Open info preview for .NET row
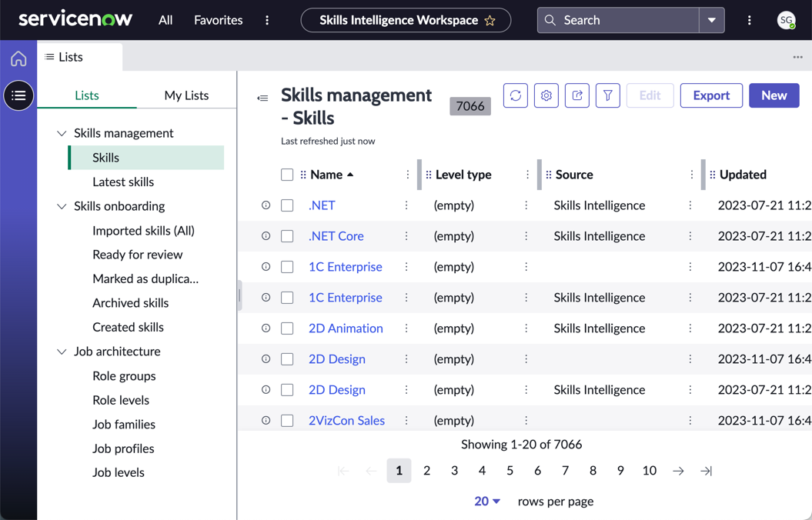 pos(266,205)
